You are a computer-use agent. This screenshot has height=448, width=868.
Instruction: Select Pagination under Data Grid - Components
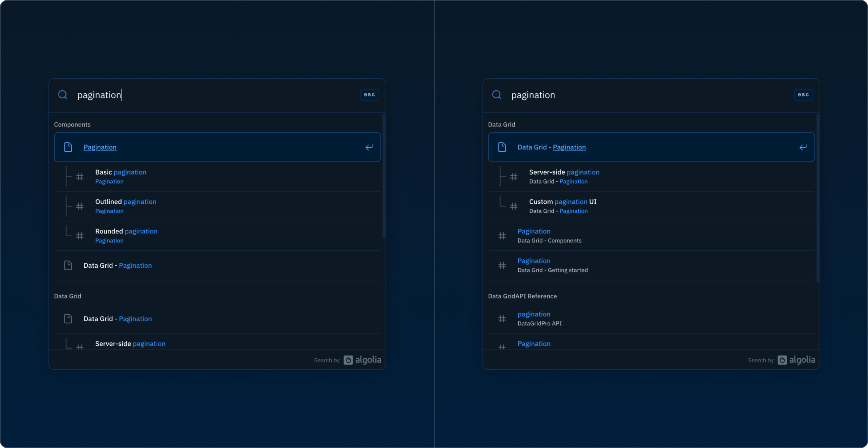point(534,231)
